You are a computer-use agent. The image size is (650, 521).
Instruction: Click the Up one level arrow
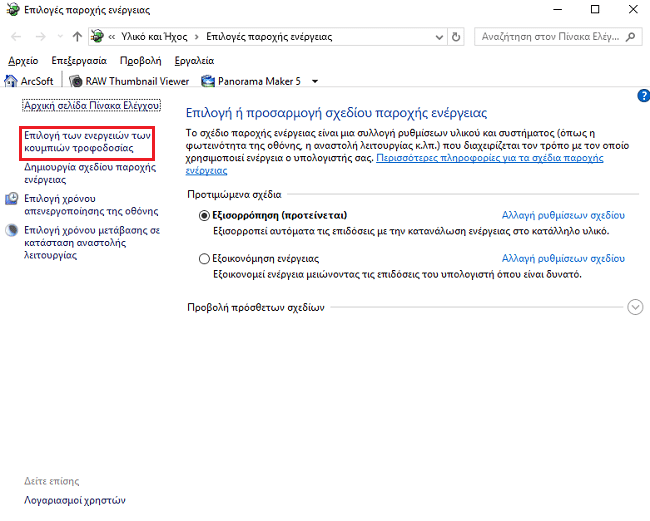click(x=77, y=37)
